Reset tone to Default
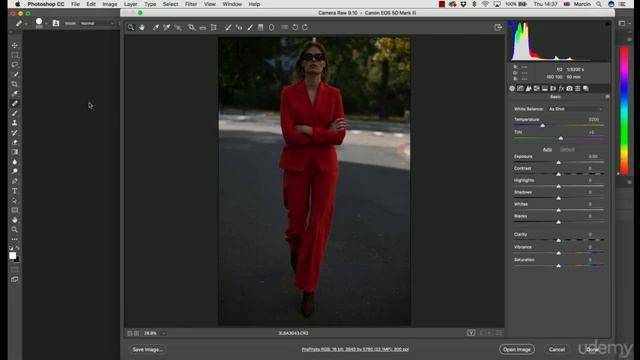Viewport: 640px width, 360px height. click(567, 149)
